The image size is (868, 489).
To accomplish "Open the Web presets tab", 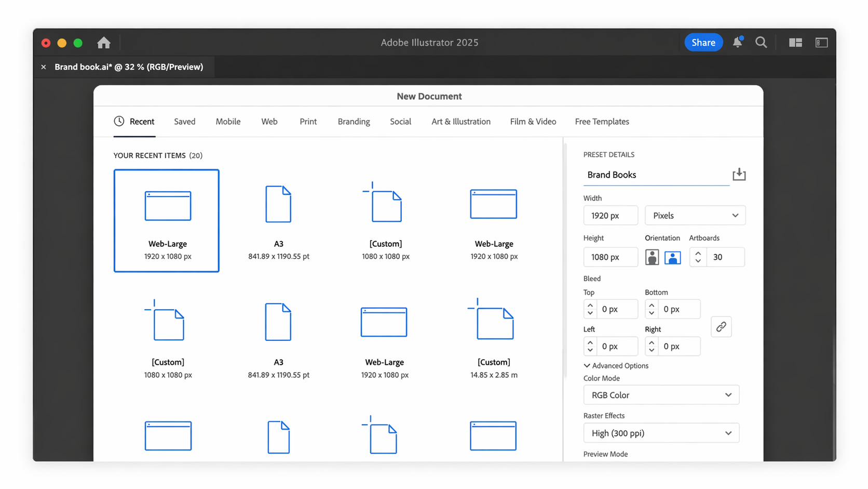I will tap(269, 122).
